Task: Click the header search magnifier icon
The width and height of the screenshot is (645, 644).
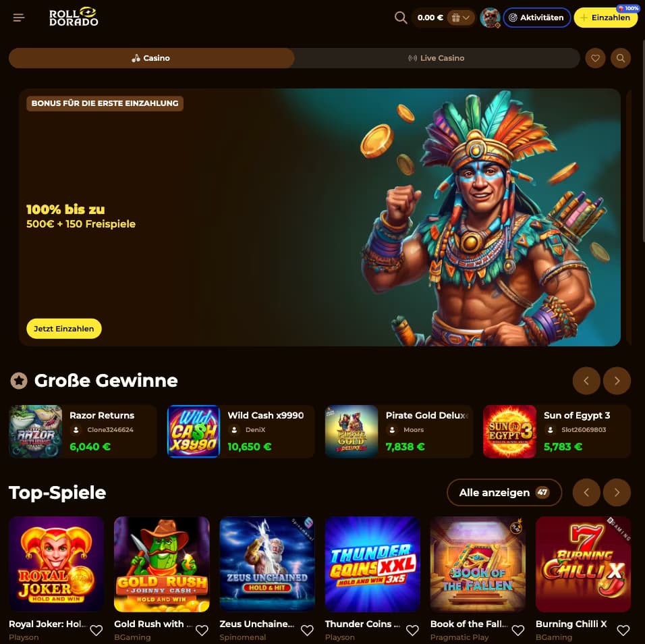Action: [x=401, y=18]
